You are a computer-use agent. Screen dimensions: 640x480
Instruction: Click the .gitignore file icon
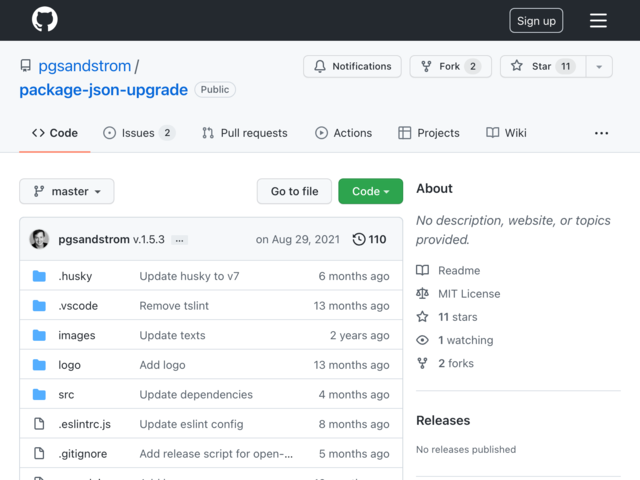pyautogui.click(x=39, y=453)
